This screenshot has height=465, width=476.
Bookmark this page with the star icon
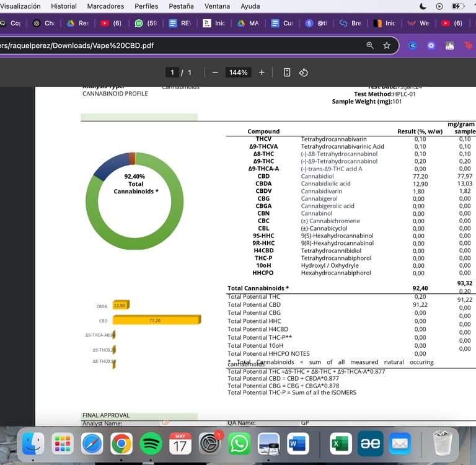click(387, 45)
